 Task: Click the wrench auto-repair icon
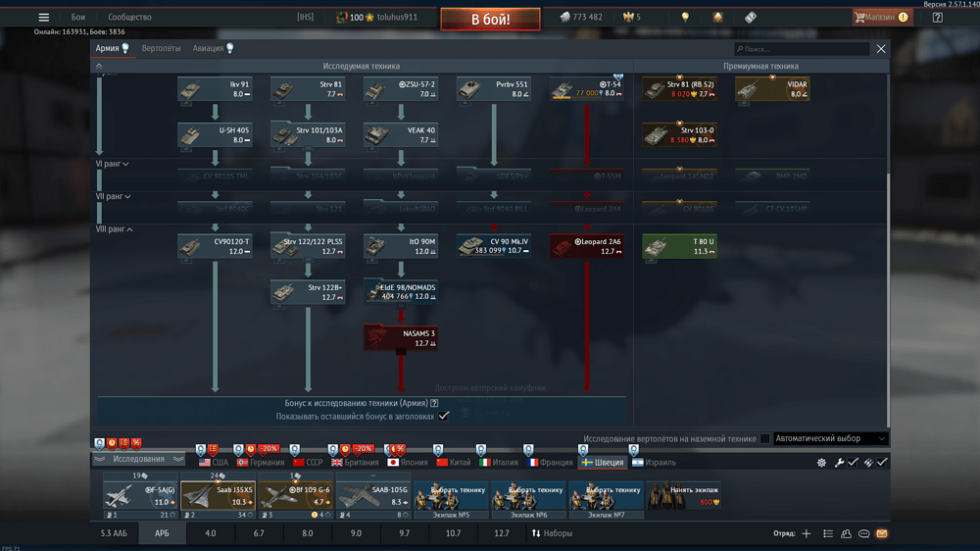point(839,462)
